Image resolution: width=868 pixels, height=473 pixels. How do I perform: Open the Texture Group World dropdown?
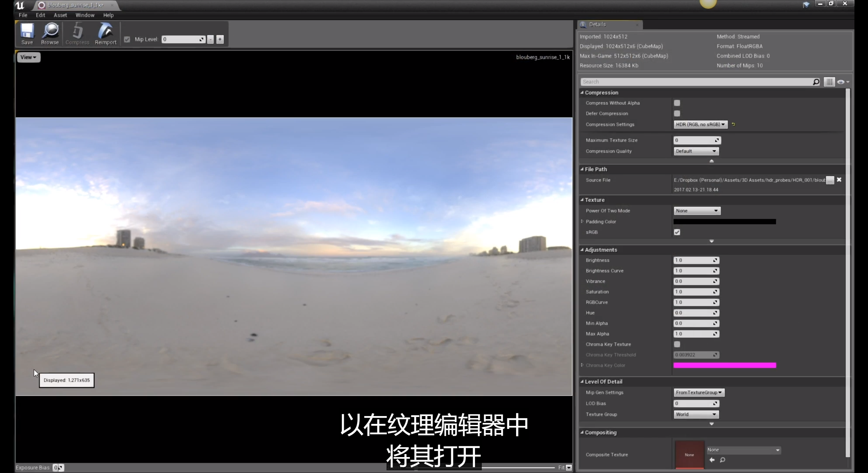pos(696,414)
